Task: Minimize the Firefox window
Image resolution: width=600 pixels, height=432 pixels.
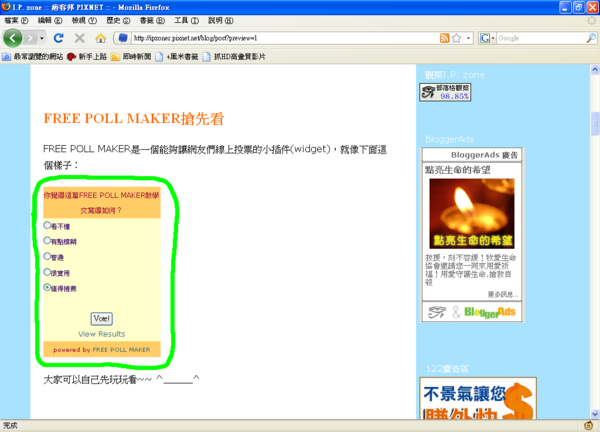Action: (566, 7)
